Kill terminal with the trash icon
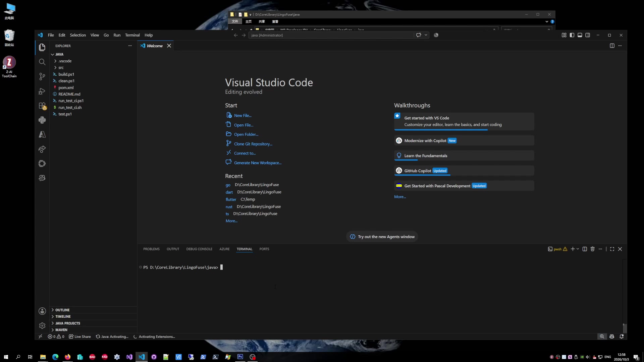Viewport: 644px width, 362px height. point(593,249)
